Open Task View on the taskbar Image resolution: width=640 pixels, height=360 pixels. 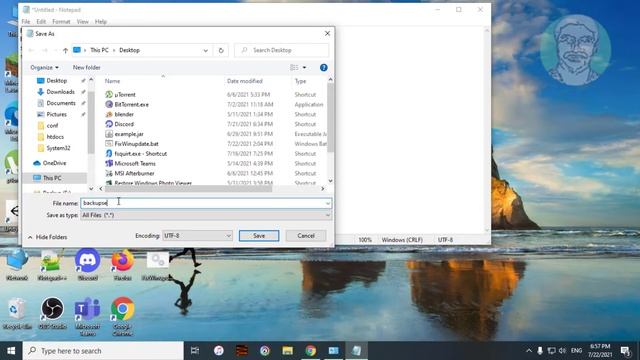click(x=195, y=351)
